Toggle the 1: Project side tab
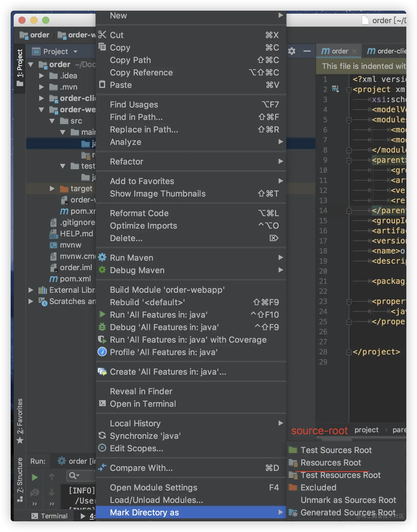This screenshot has width=417, height=532. (x=20, y=68)
